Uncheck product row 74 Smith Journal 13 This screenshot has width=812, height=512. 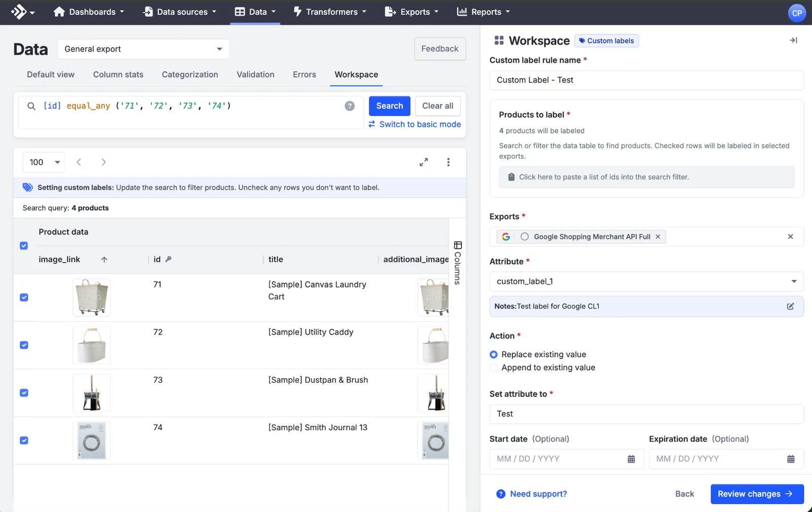pos(24,440)
